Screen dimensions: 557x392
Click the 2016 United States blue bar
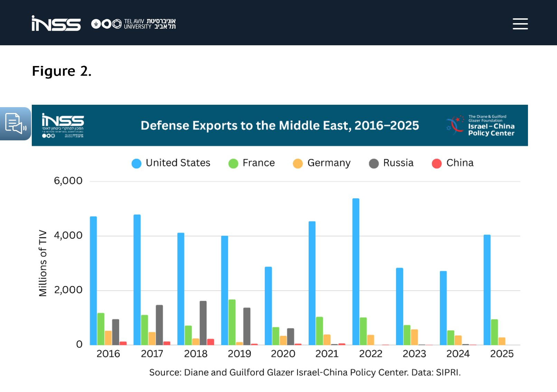click(x=93, y=281)
